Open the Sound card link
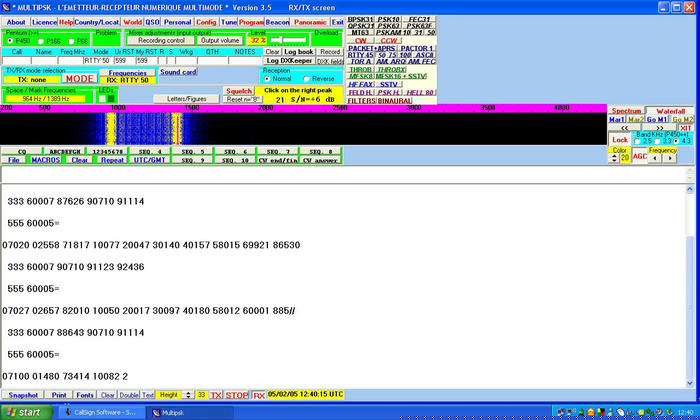 click(178, 72)
